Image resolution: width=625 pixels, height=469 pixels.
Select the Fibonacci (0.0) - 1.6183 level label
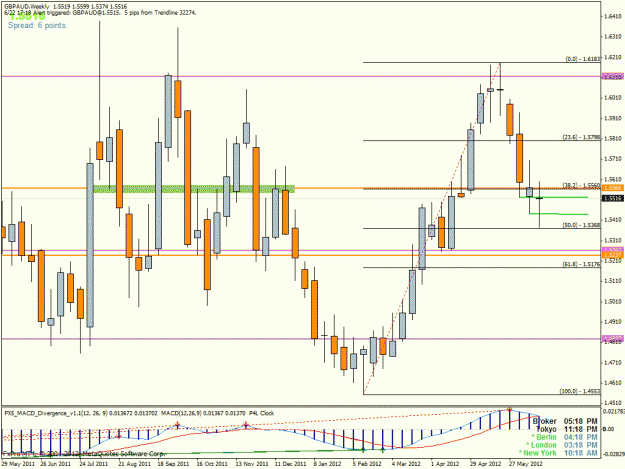click(x=582, y=59)
